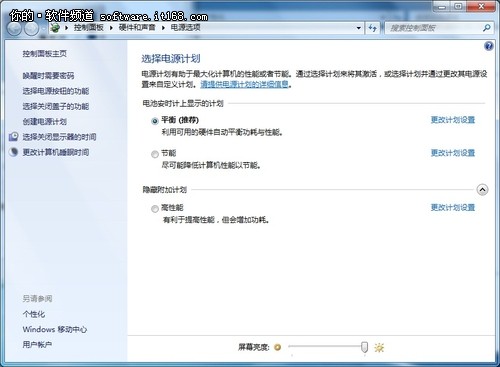Click the dim brightness sun icon
This screenshot has height=367, width=500.
coord(277,347)
